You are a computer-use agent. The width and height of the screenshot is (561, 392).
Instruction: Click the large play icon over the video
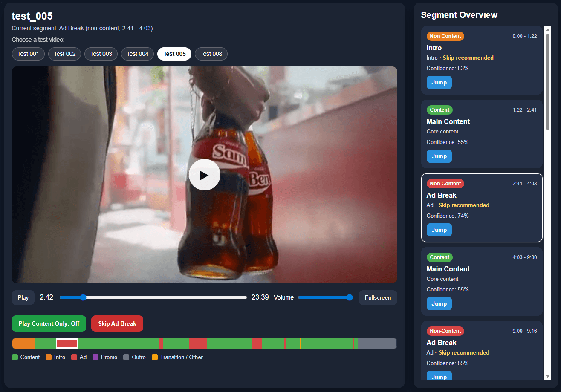point(205,175)
